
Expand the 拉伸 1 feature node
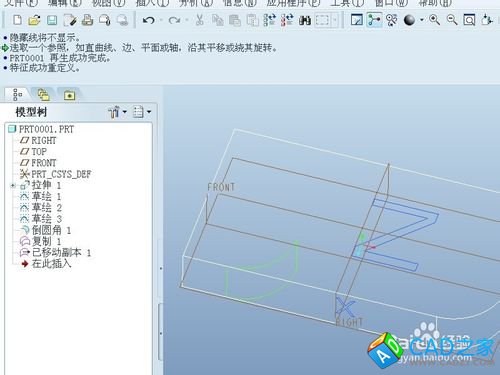13,185
